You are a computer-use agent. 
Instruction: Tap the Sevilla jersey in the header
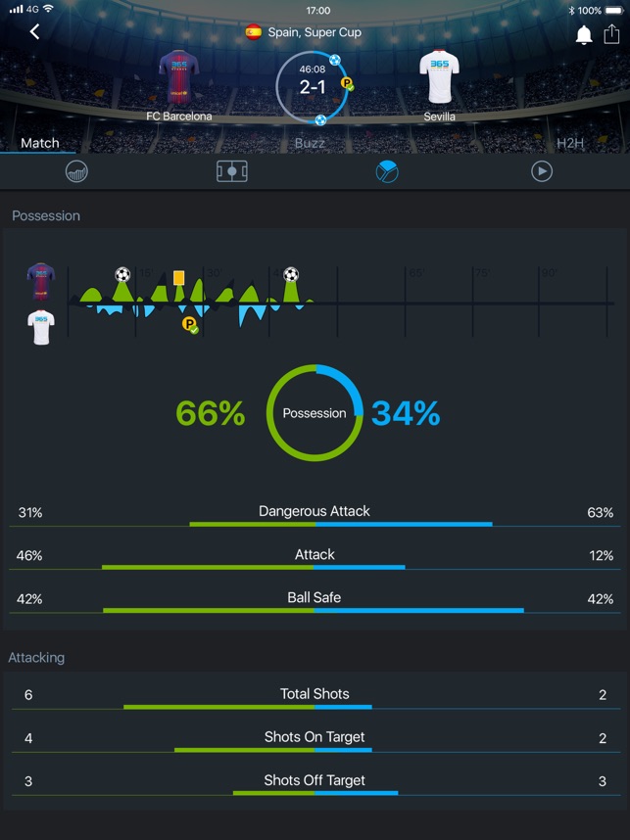tap(439, 78)
